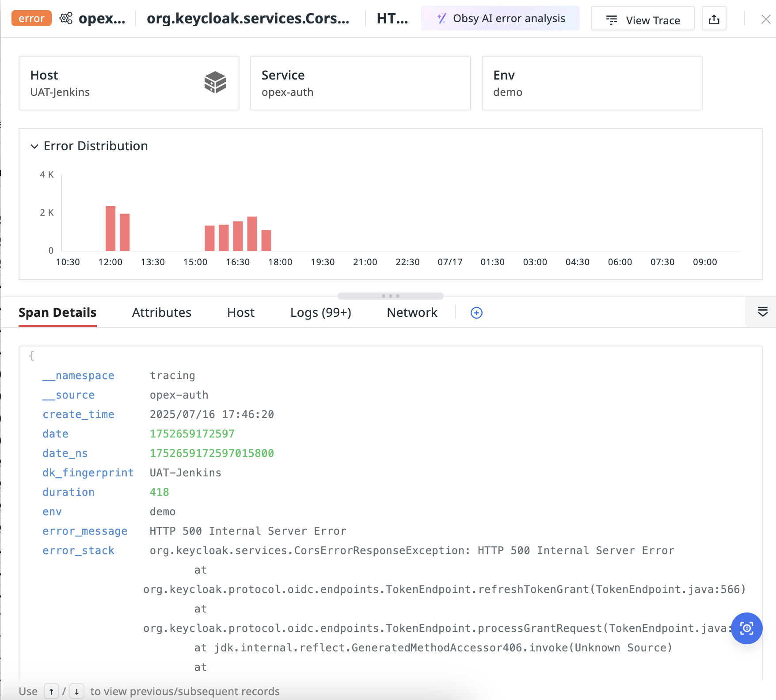Click the dk_fingerprint field key
This screenshot has width=776, height=700.
(x=88, y=473)
